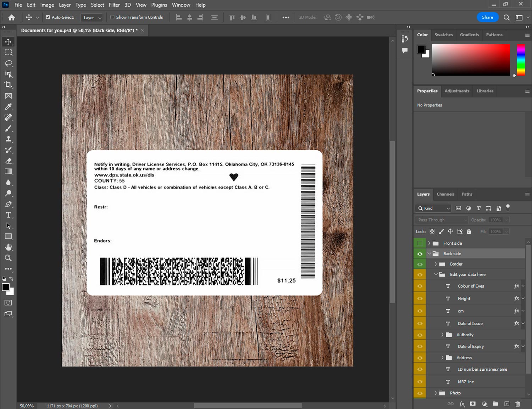Create a new group with folder icon
532x409 pixels.
click(495, 404)
